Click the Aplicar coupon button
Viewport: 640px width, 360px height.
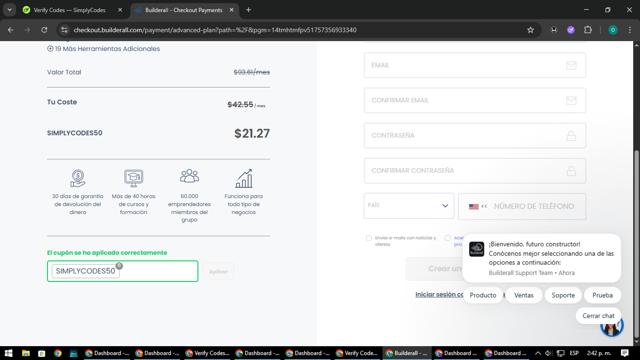[x=218, y=271]
